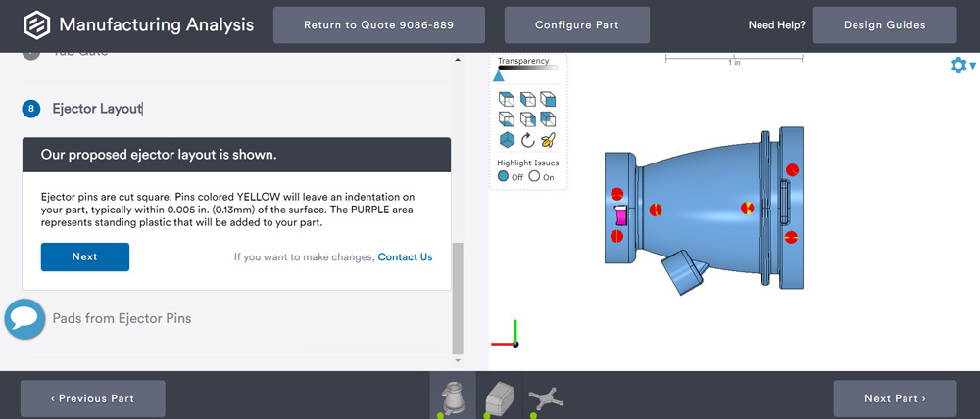Follow the Contact Us link
This screenshot has height=419, width=980.
405,257
